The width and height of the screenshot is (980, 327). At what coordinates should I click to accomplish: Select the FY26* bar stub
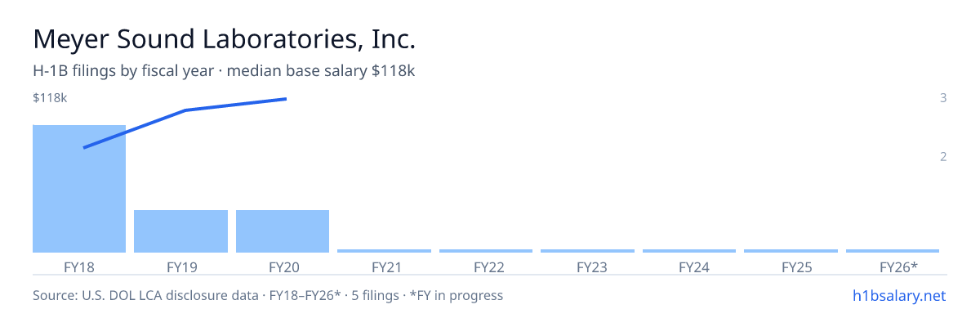pos(893,251)
